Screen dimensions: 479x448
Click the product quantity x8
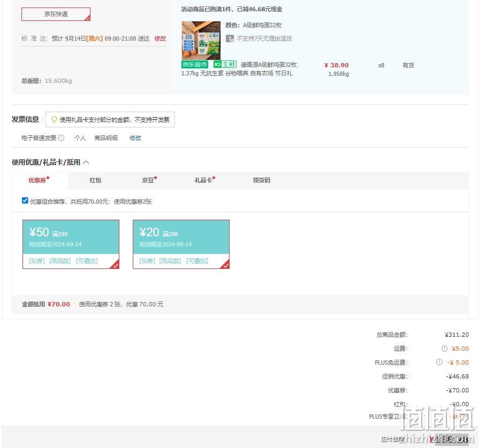[381, 65]
